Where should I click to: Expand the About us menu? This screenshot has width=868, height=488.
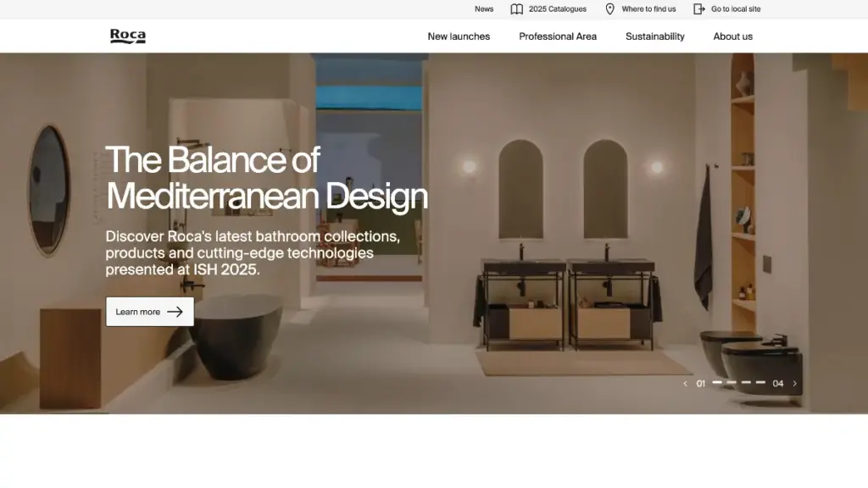732,36
